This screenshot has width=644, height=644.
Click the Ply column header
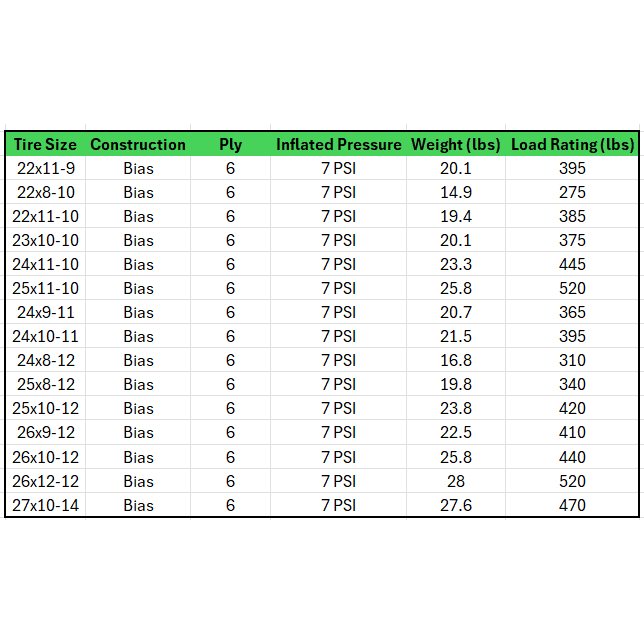(230, 144)
